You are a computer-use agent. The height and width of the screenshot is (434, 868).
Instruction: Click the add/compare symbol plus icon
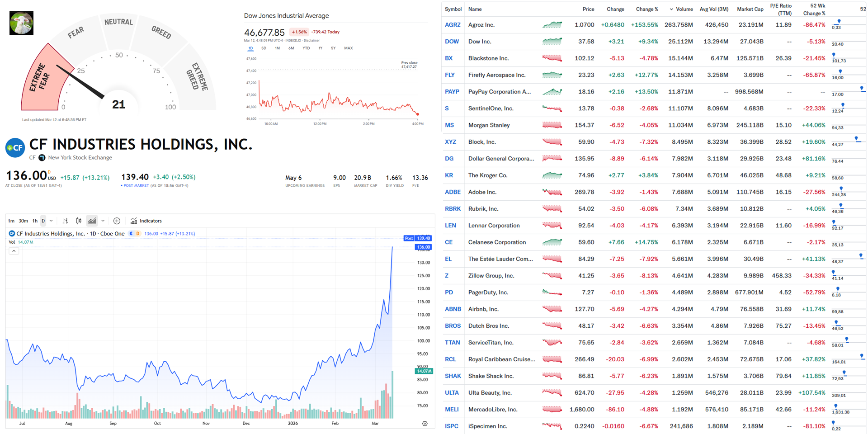pos(117,221)
